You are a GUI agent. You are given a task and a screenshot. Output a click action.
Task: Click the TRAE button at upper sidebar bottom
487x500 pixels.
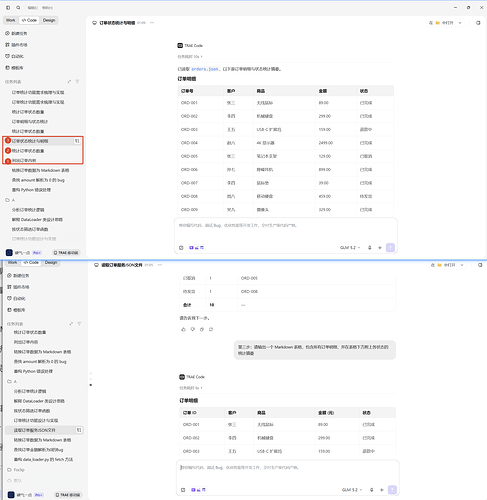(x=66, y=253)
